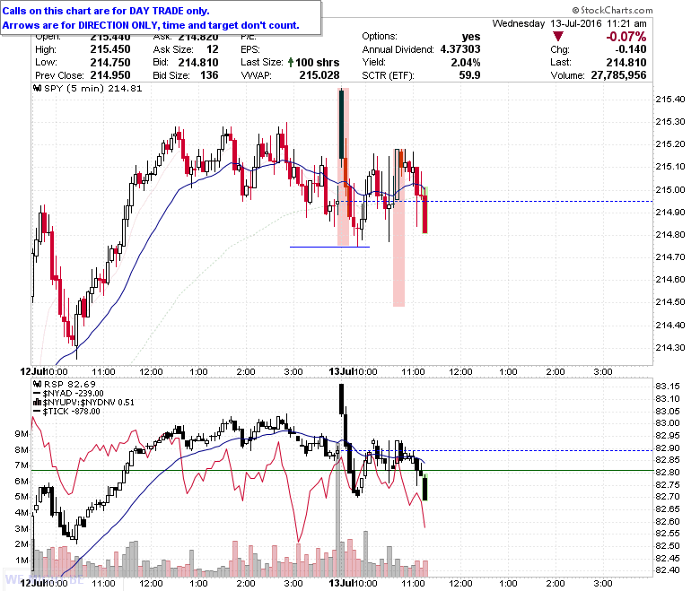
Task: Click the 'RSP 82.69' legend label
Action: [70, 384]
